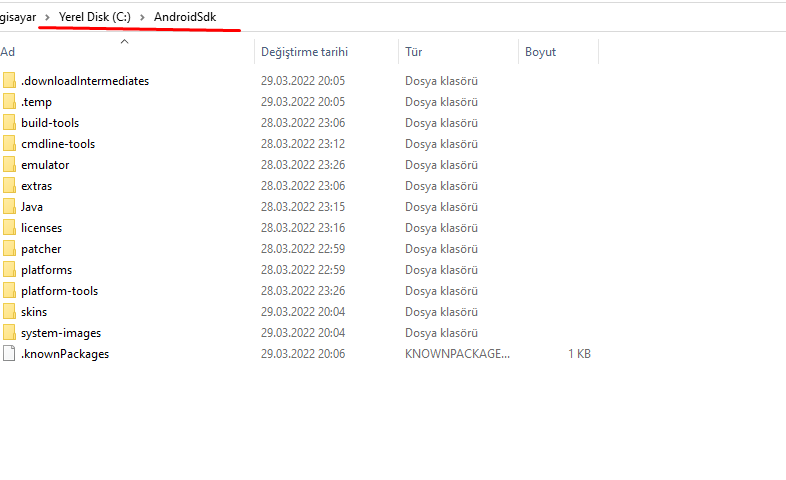The image size is (786, 480).
Task: Sort by the Ad column header
Action: (x=8, y=52)
